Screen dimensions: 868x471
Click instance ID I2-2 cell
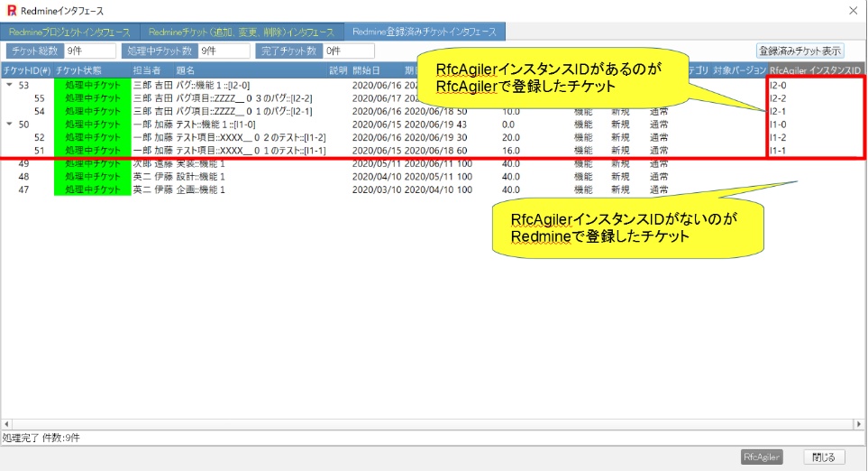click(x=778, y=98)
